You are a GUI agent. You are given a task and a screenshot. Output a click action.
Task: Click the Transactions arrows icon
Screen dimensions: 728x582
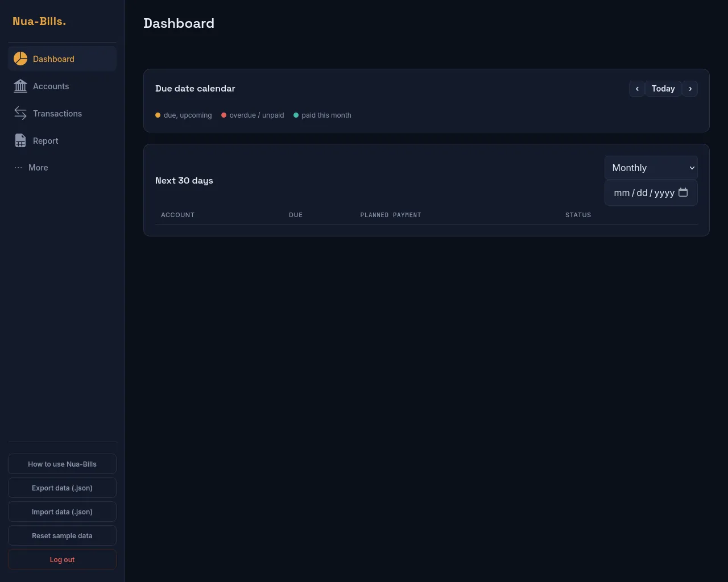click(20, 113)
